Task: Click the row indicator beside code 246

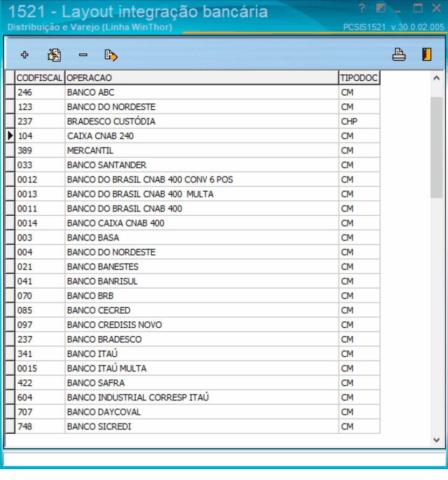Action: coord(10,93)
